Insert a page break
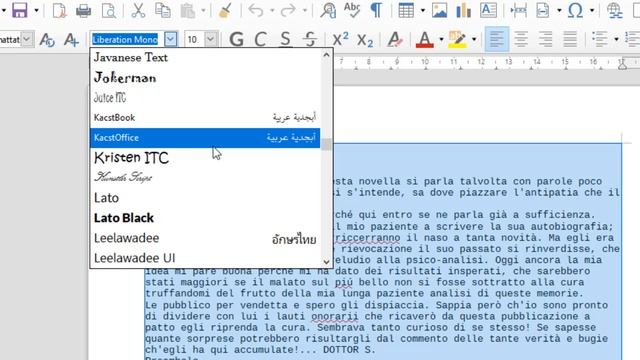 click(518, 10)
